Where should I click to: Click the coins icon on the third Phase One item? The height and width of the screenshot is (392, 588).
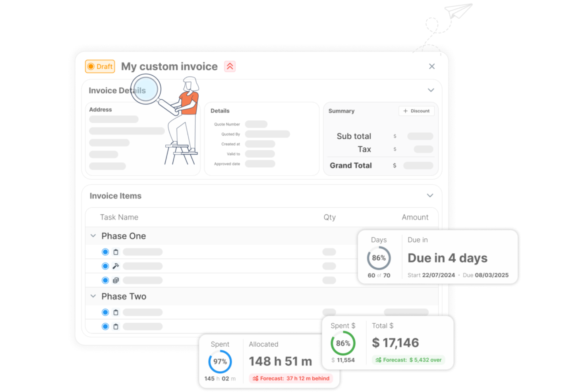pyautogui.click(x=116, y=280)
